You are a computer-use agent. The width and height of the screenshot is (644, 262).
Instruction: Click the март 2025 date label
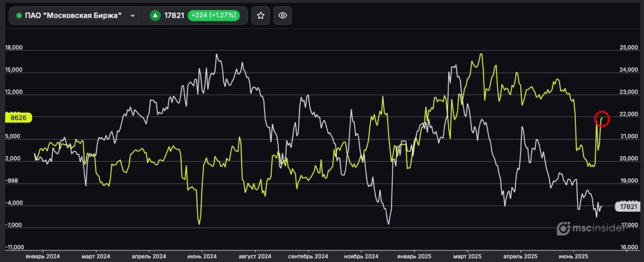click(468, 256)
